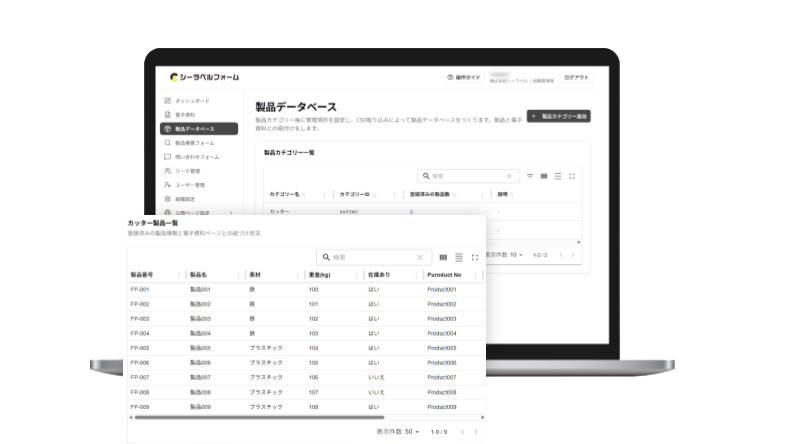
Task: Click the カッター category row name
Action: coord(280,212)
